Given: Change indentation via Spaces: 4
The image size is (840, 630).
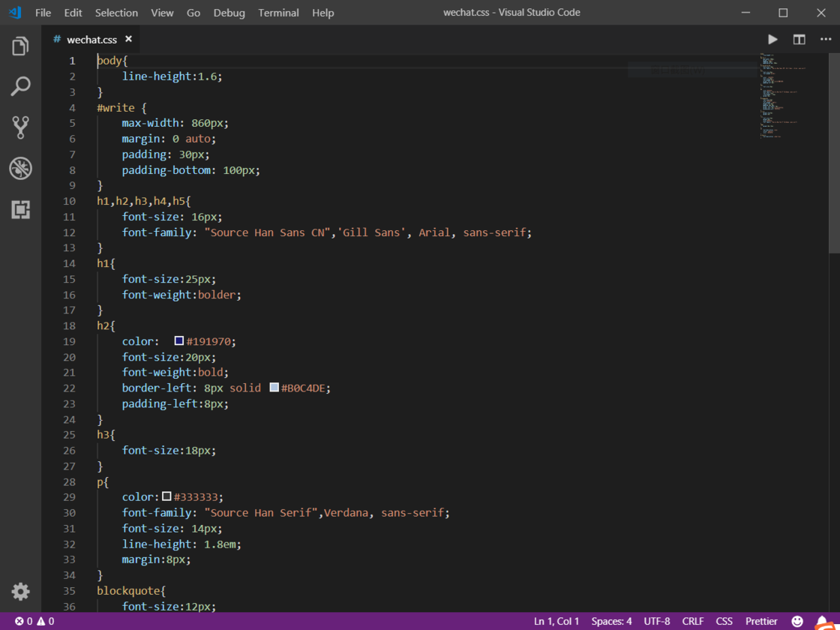Looking at the screenshot, I should point(611,621).
